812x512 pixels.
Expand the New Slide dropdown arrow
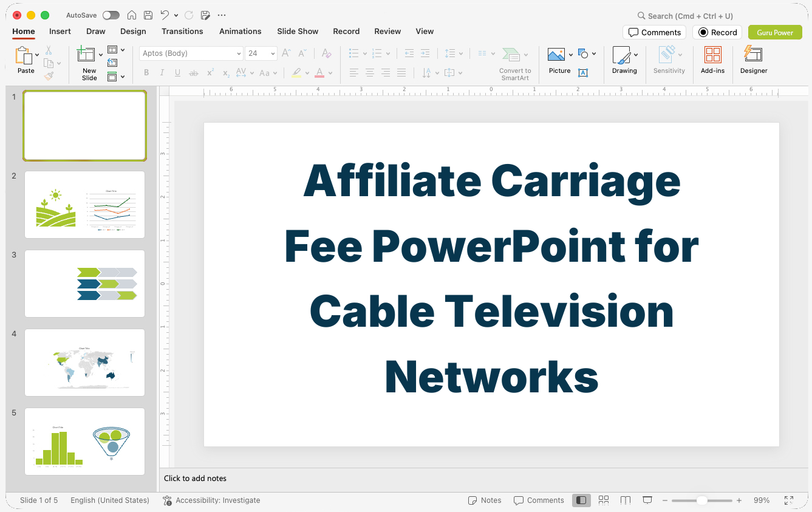click(101, 55)
